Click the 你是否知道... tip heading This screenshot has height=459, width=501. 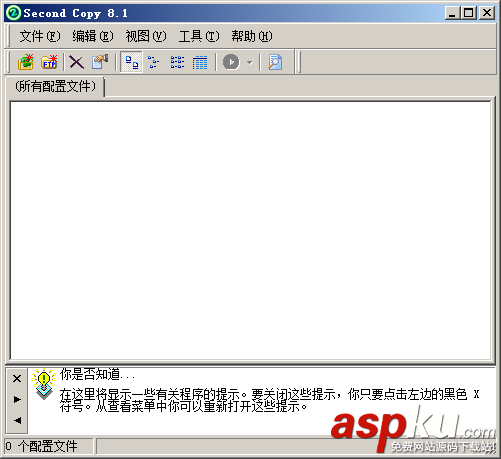coord(97,374)
